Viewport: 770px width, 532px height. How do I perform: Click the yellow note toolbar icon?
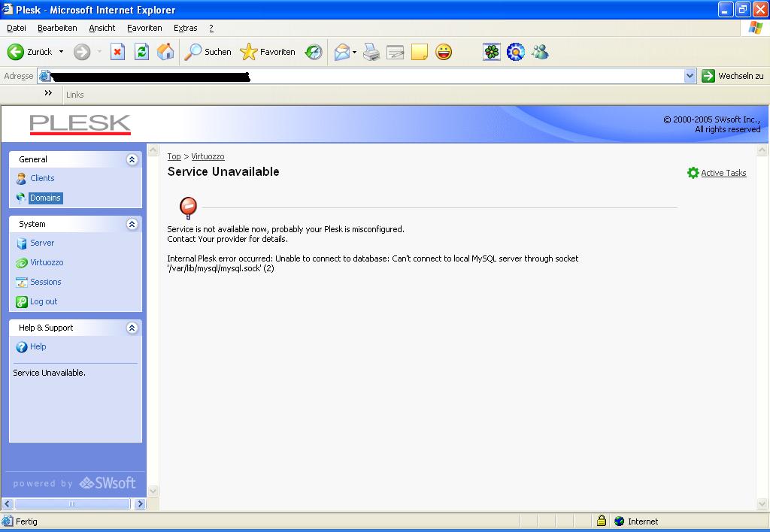tap(420, 52)
